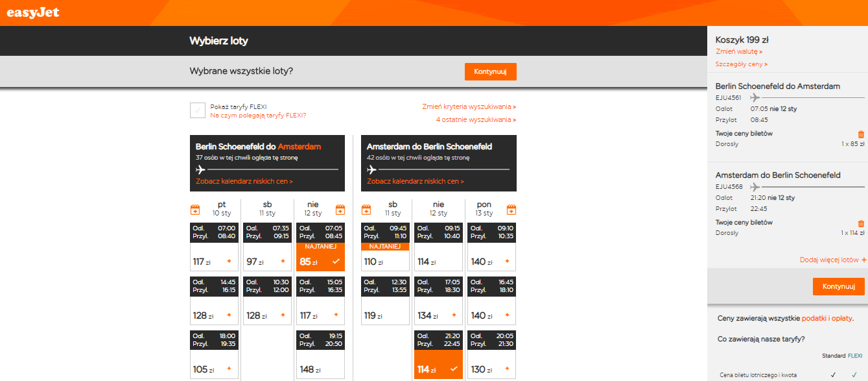Open '4 ostatnie wyszukiwania' link
The width and height of the screenshot is (868, 381).
[x=476, y=120]
